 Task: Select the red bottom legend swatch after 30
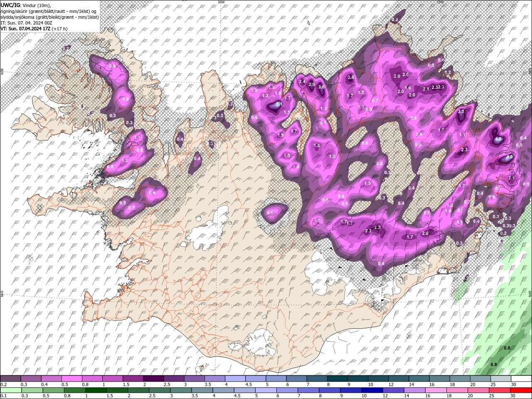click(x=520, y=390)
